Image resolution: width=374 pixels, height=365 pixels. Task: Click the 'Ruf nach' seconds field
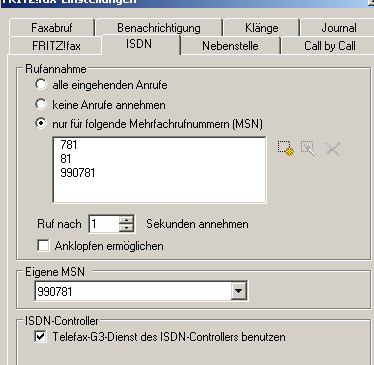(104, 224)
